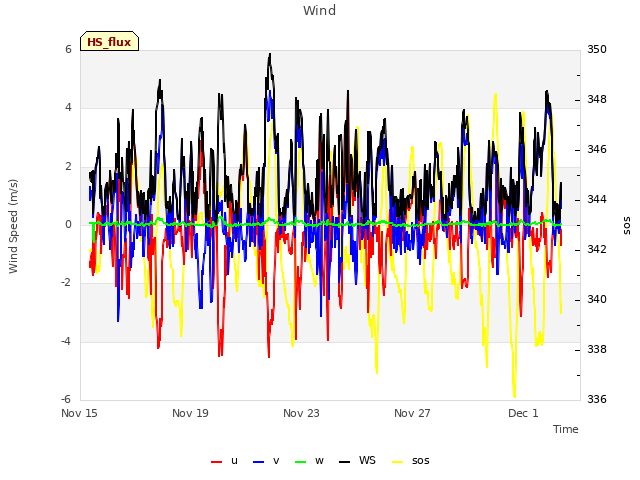
Task: Click the 2 tick on wind speed axis
Action: 68,167
